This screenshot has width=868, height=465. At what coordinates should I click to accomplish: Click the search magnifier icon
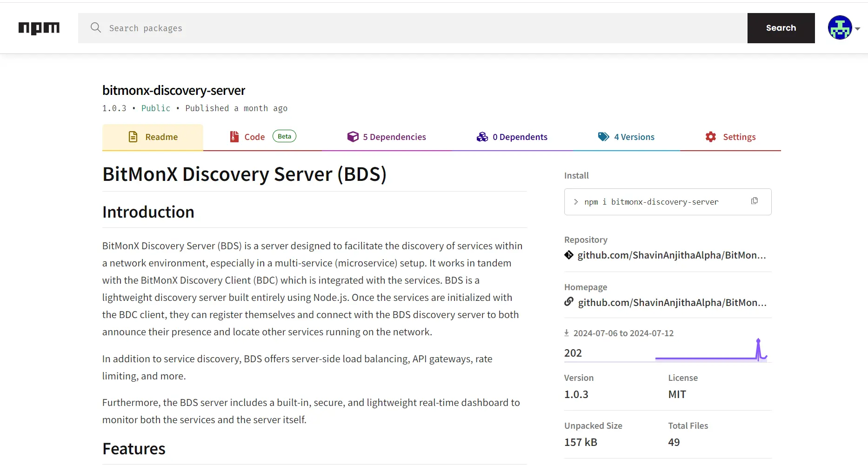click(x=96, y=27)
